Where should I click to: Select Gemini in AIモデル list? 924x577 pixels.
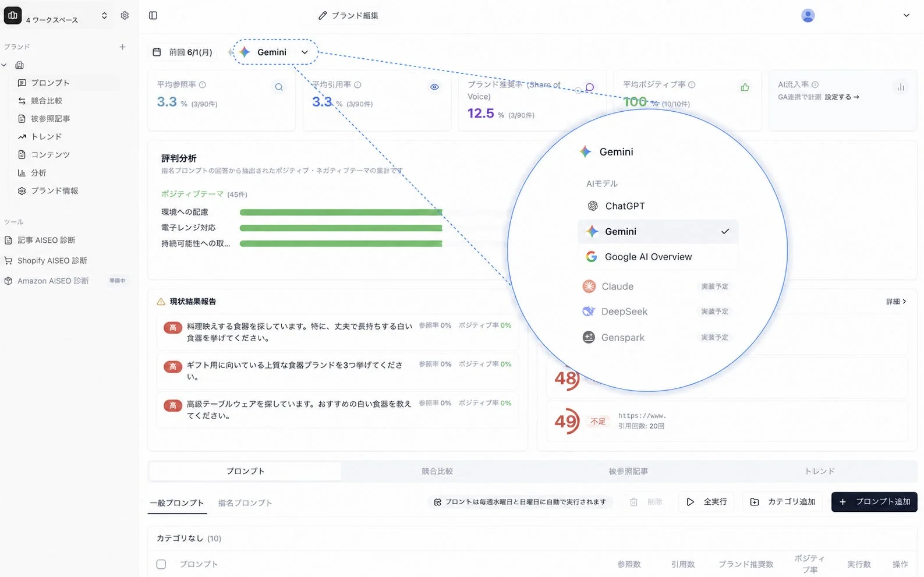point(658,232)
